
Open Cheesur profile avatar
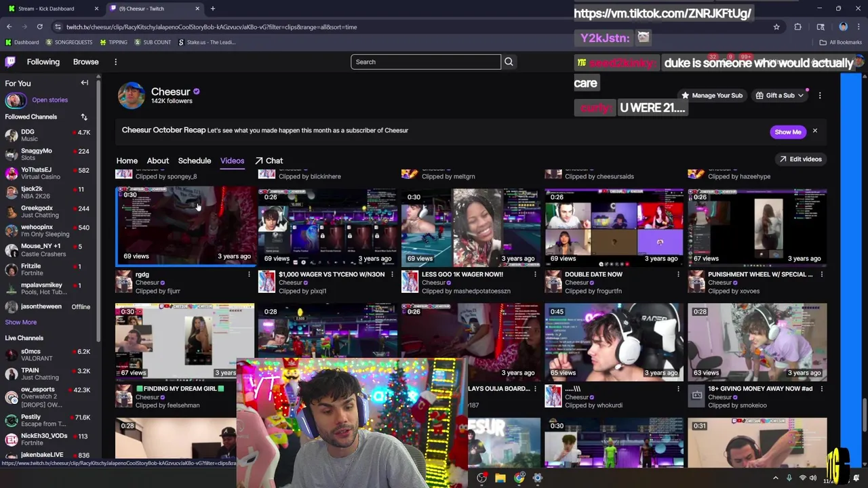pos(131,96)
